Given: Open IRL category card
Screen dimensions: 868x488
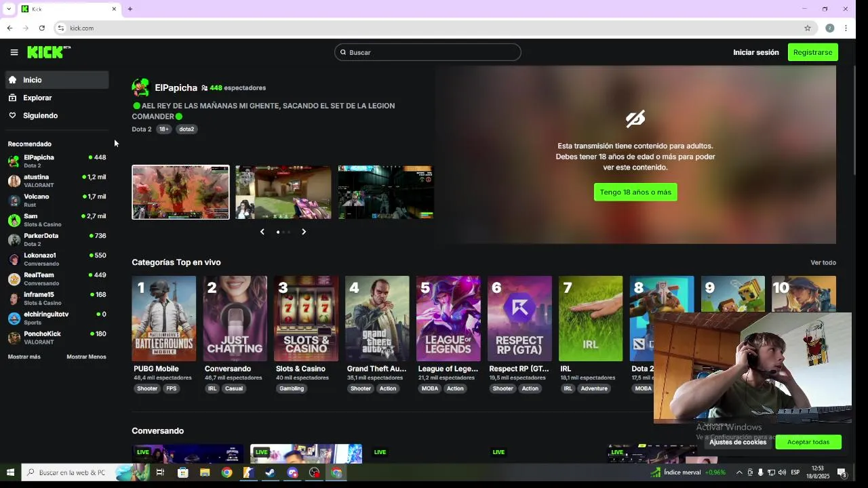Looking at the screenshot, I should click(x=591, y=319).
